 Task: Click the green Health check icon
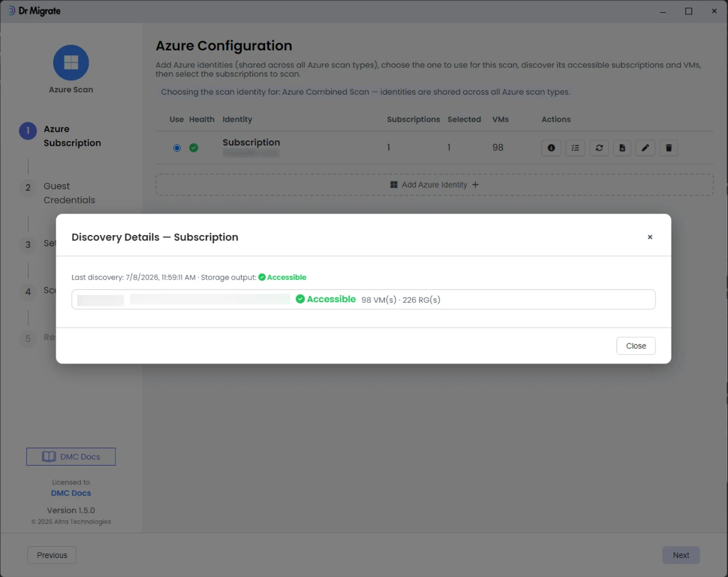point(194,148)
